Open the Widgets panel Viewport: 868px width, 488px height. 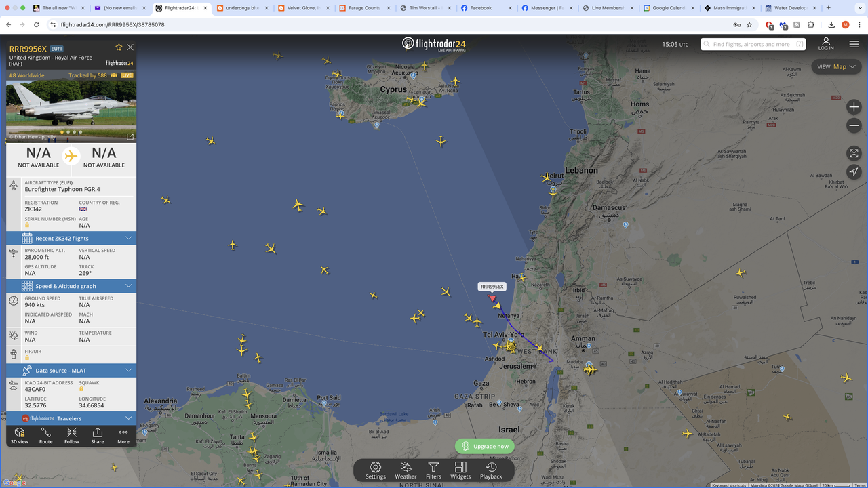click(460, 470)
